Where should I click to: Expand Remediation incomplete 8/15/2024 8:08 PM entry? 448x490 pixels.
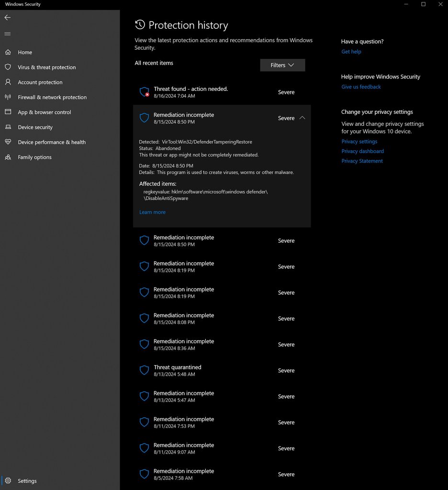222,318
